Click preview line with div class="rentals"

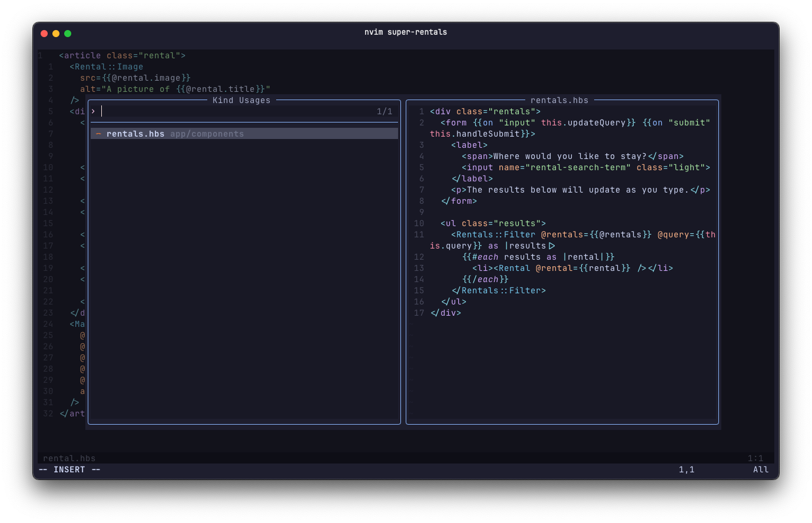pos(485,111)
